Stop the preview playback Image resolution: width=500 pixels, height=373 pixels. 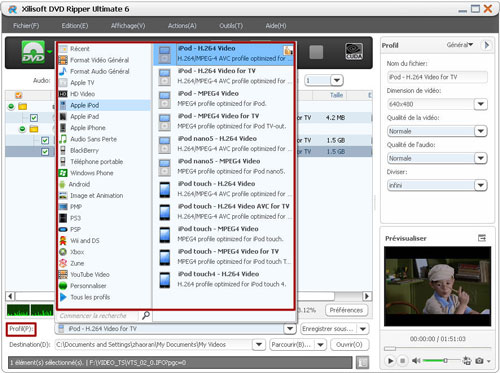[402, 360]
